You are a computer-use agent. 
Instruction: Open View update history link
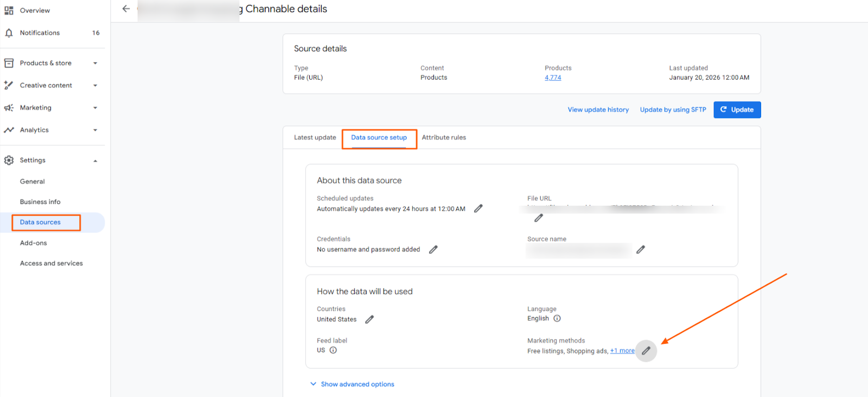pyautogui.click(x=598, y=110)
